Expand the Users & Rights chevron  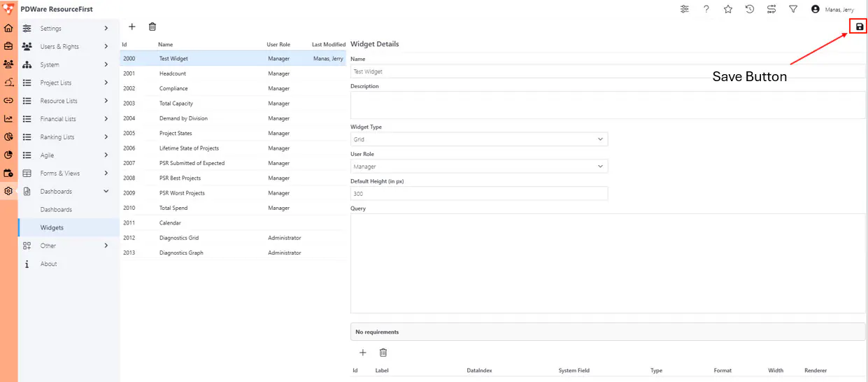point(106,46)
